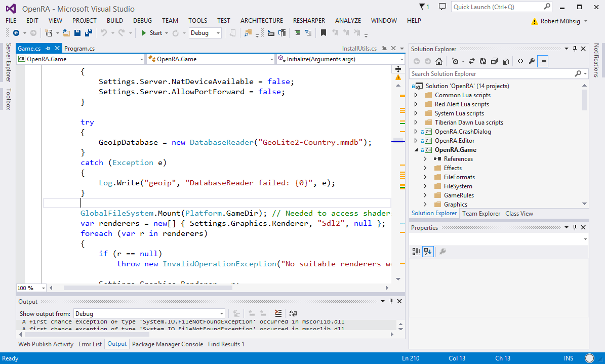The height and width of the screenshot is (364, 605).
Task: Click the Start debugging button
Action: coord(152,33)
